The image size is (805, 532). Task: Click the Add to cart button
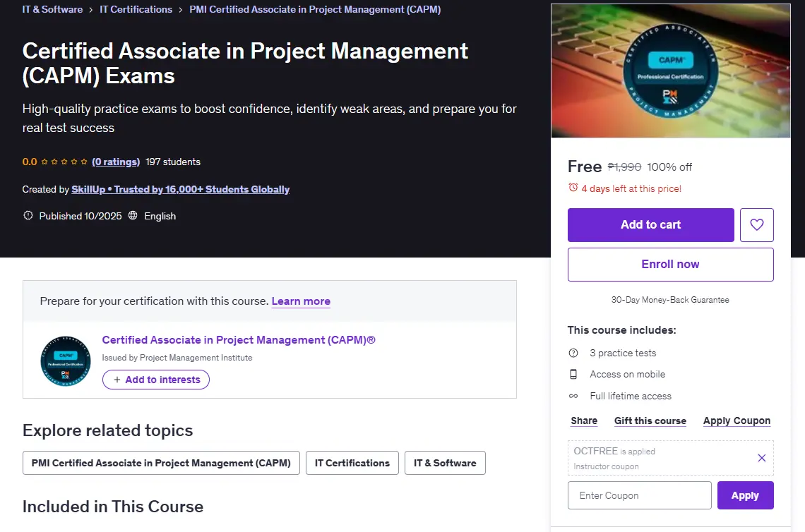pos(650,224)
